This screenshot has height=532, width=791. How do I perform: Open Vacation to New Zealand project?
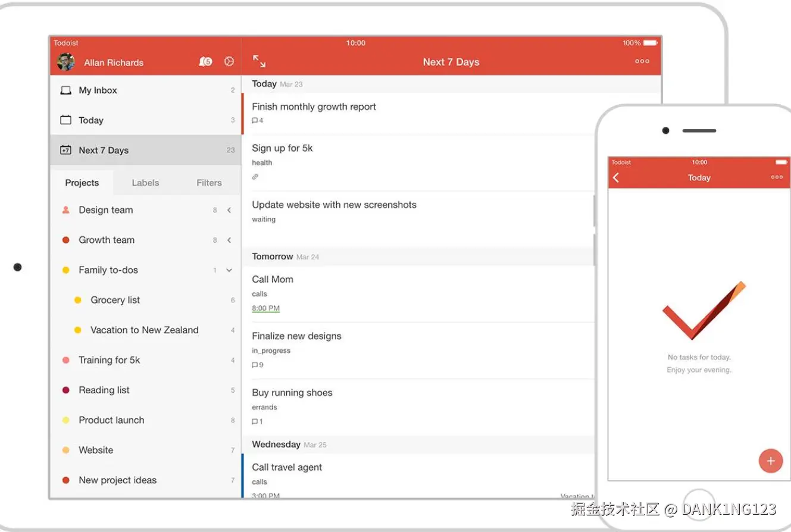coord(145,330)
